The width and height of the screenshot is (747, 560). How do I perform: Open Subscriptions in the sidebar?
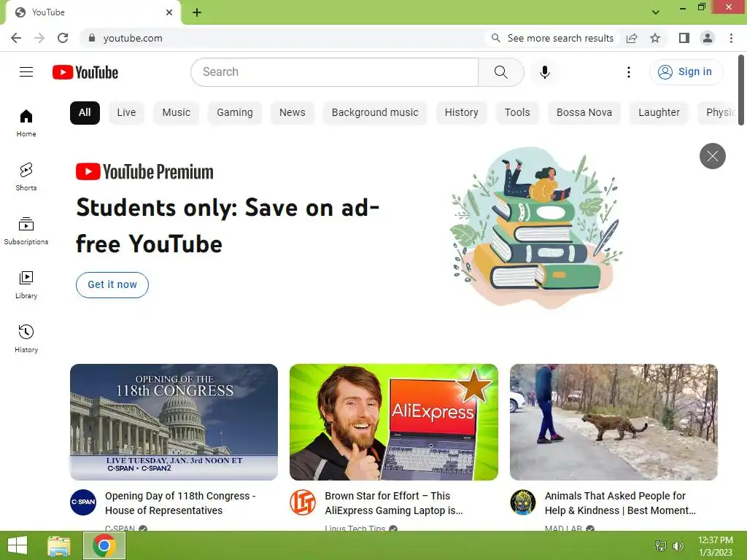click(26, 231)
